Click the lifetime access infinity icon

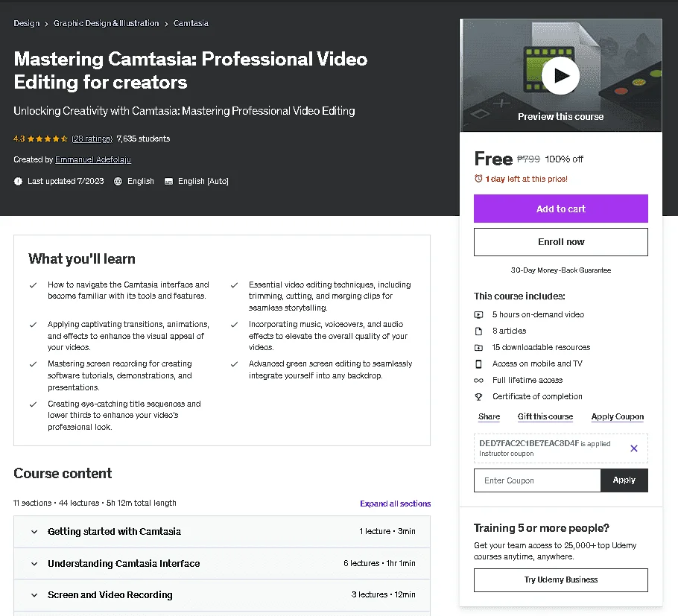(478, 381)
